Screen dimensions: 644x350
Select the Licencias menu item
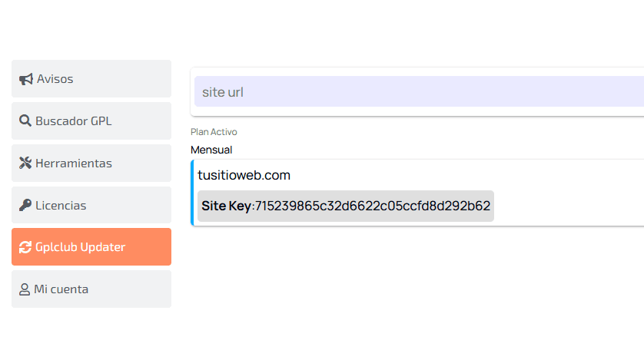pos(91,206)
